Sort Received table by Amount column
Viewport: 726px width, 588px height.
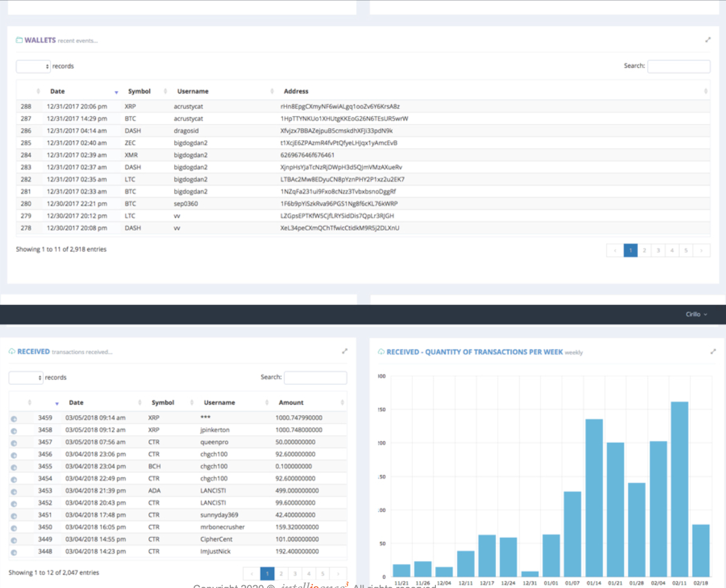[x=291, y=403]
